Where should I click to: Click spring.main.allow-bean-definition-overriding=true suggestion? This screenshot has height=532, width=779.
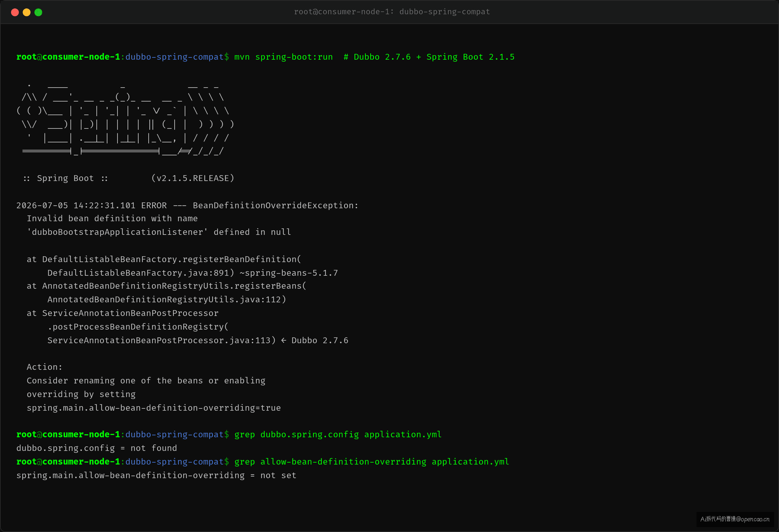pos(154,408)
